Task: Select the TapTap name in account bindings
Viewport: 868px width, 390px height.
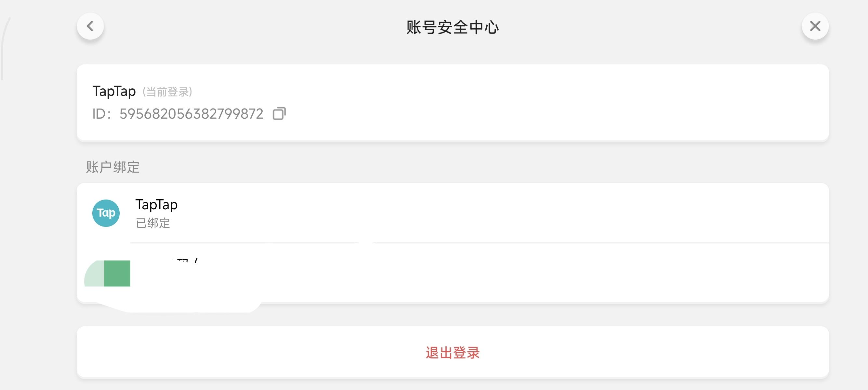Action: tap(156, 204)
